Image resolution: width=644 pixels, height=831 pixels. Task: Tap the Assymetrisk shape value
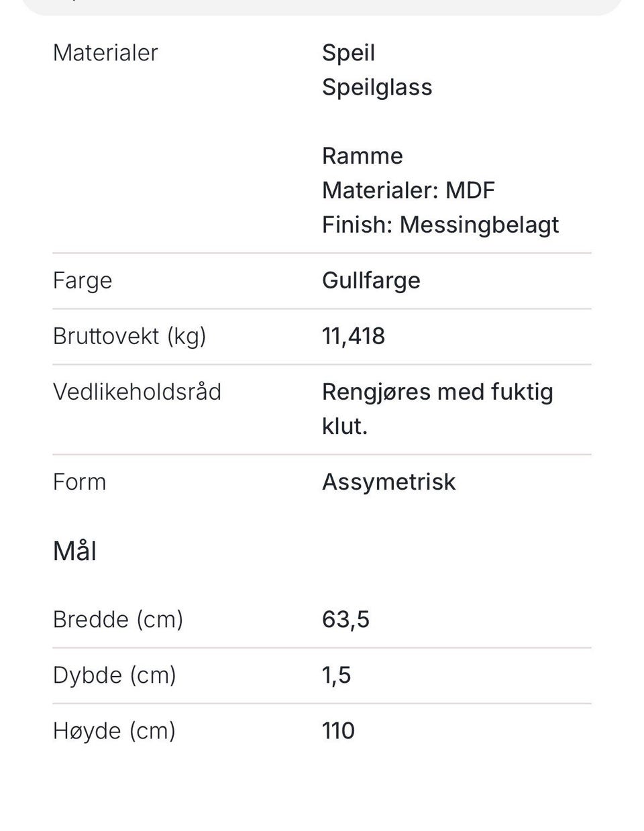tap(388, 482)
